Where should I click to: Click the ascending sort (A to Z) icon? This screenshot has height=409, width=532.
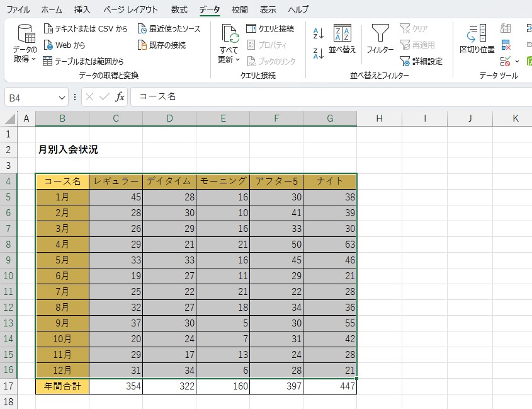point(318,33)
